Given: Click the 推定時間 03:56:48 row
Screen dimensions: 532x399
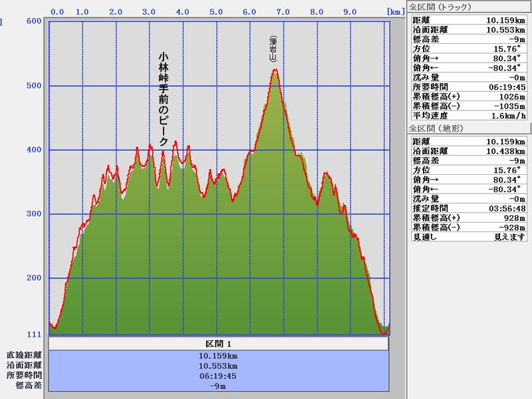Looking at the screenshot, I should 469,208.
